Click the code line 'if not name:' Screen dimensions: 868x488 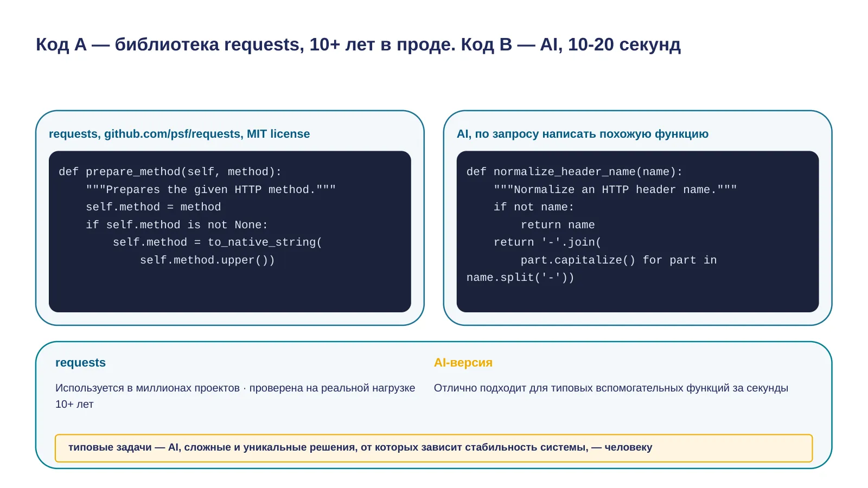click(534, 207)
